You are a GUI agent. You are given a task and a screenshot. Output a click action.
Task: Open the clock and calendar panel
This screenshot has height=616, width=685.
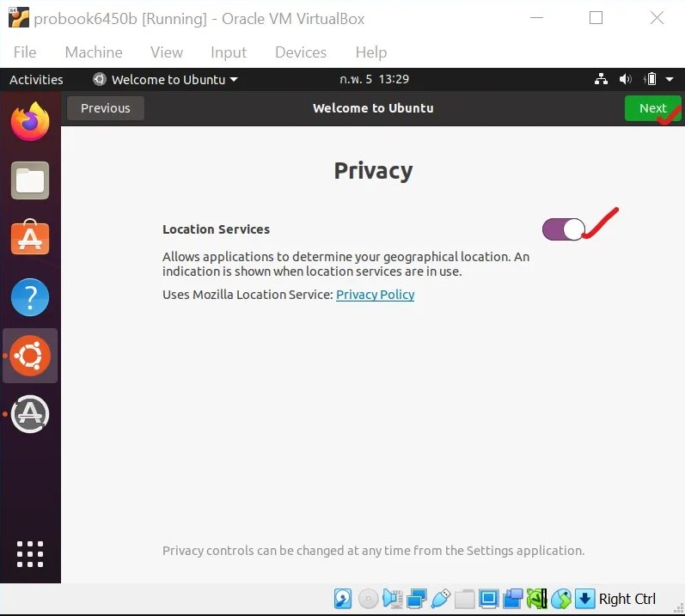tap(374, 80)
